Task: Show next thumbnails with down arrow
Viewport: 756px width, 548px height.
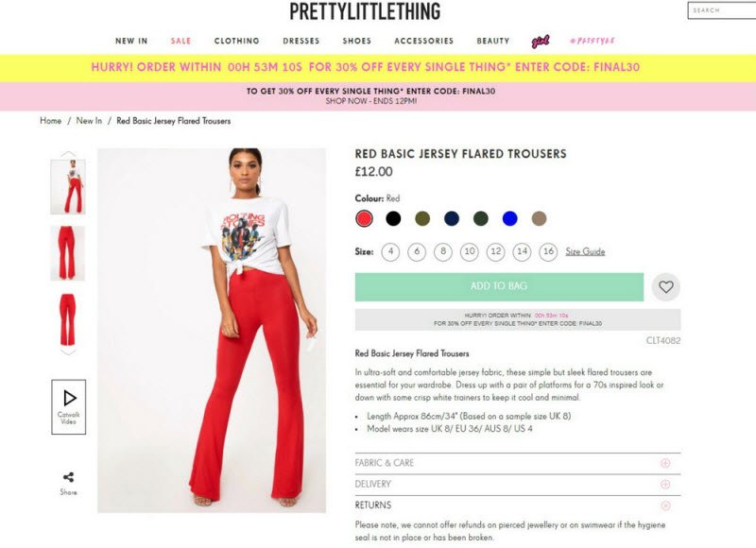Action: click(68, 352)
